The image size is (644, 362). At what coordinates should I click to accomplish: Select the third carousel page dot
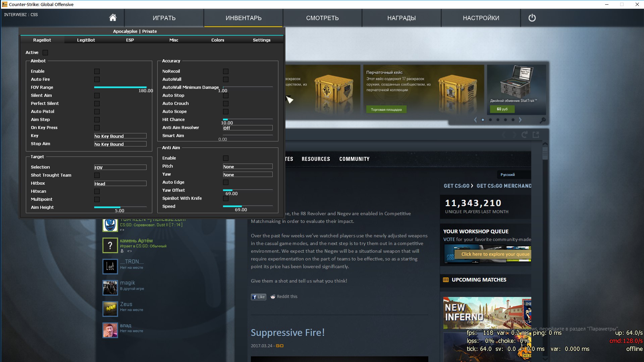click(498, 120)
